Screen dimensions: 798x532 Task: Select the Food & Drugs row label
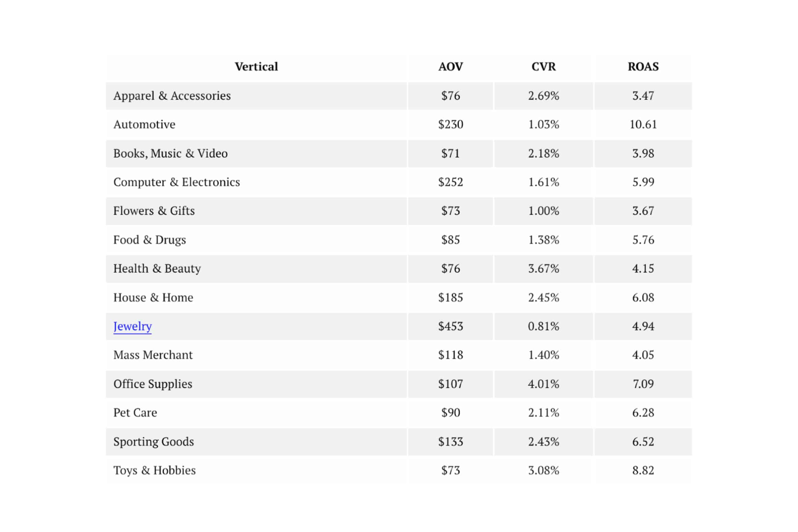coord(150,240)
